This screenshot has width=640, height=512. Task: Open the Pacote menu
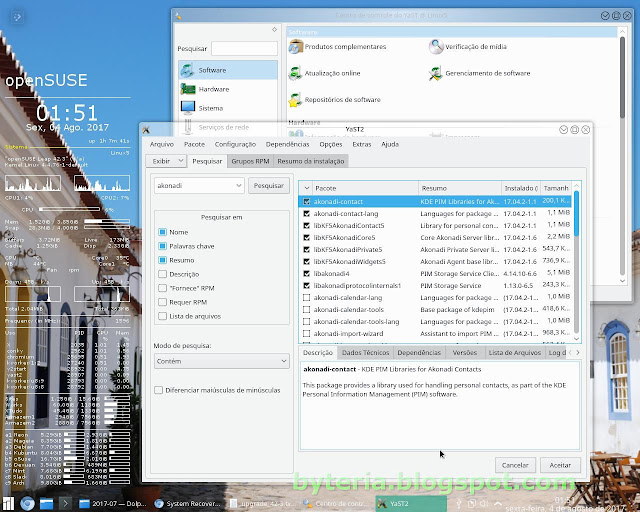[x=194, y=144]
